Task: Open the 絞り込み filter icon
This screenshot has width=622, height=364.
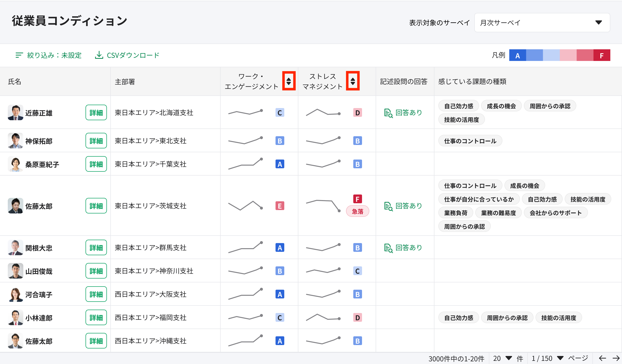Action: coord(19,55)
